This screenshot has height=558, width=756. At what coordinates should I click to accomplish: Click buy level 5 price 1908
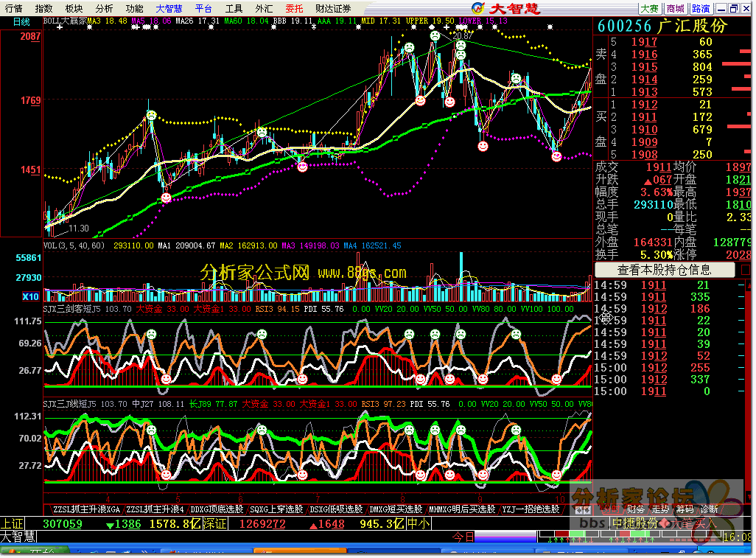(x=645, y=155)
